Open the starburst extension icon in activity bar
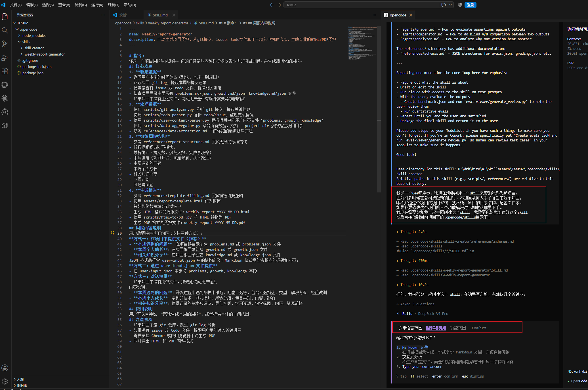The height and width of the screenshot is (390, 588). [x=5, y=98]
